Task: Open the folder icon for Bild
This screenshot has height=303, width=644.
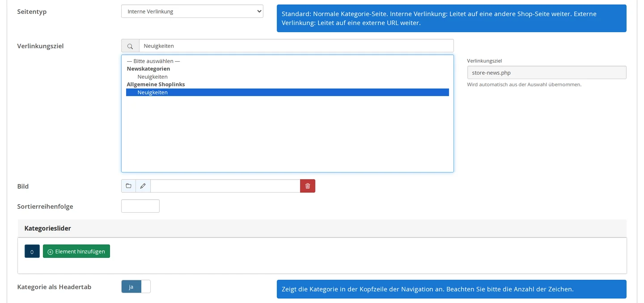Action: tap(128, 186)
